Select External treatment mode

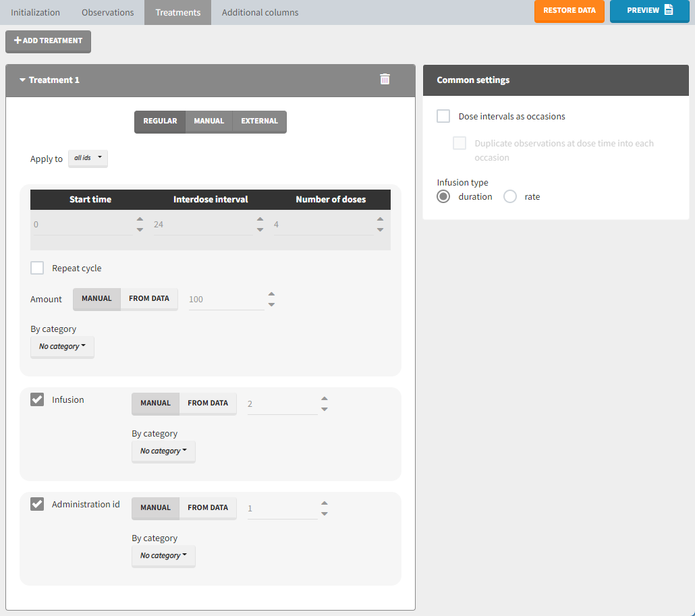259,121
